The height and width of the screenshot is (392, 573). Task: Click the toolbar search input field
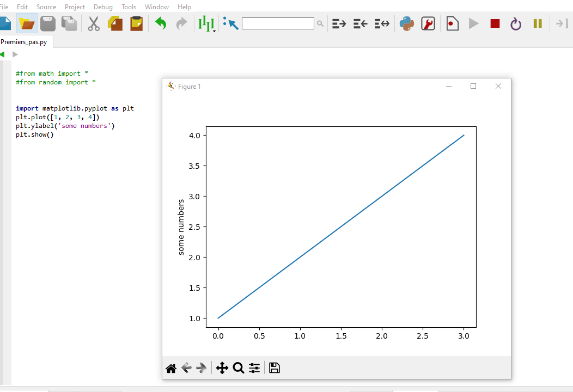pos(278,23)
